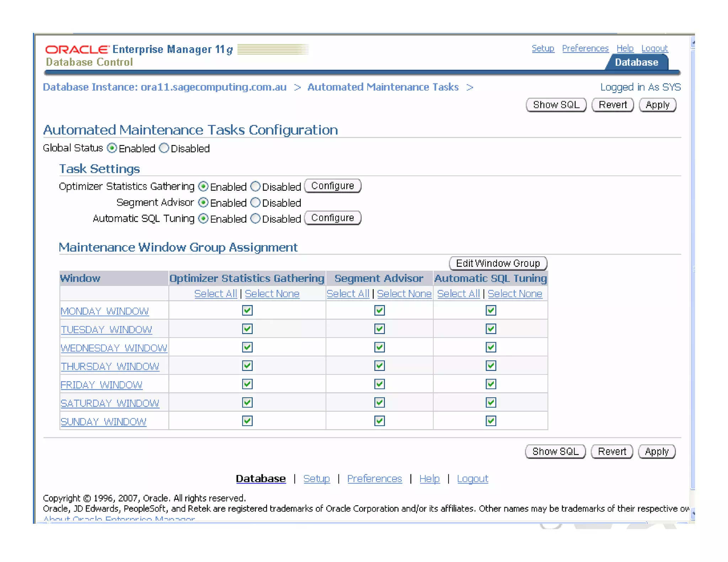This screenshot has width=728, height=562.
Task: Click the vertical scrollbar on the right
Action: point(692,270)
